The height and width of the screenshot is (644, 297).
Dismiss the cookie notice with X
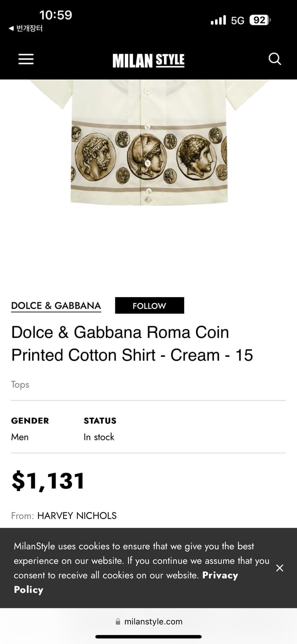tap(280, 568)
